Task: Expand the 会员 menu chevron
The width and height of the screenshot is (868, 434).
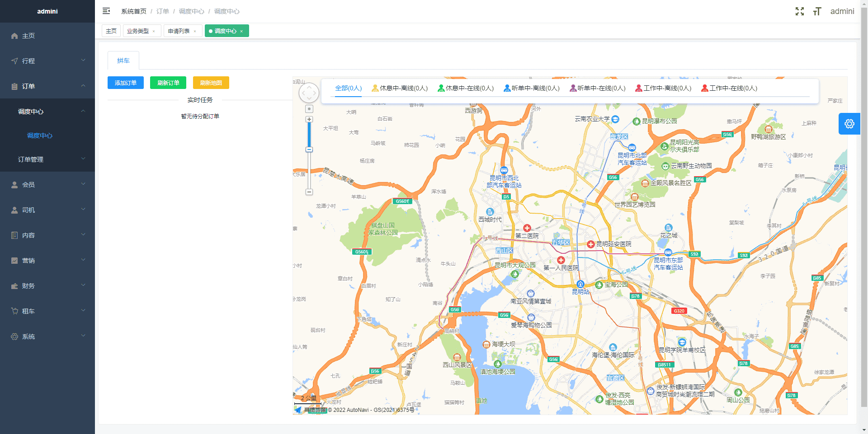Action: point(83,184)
